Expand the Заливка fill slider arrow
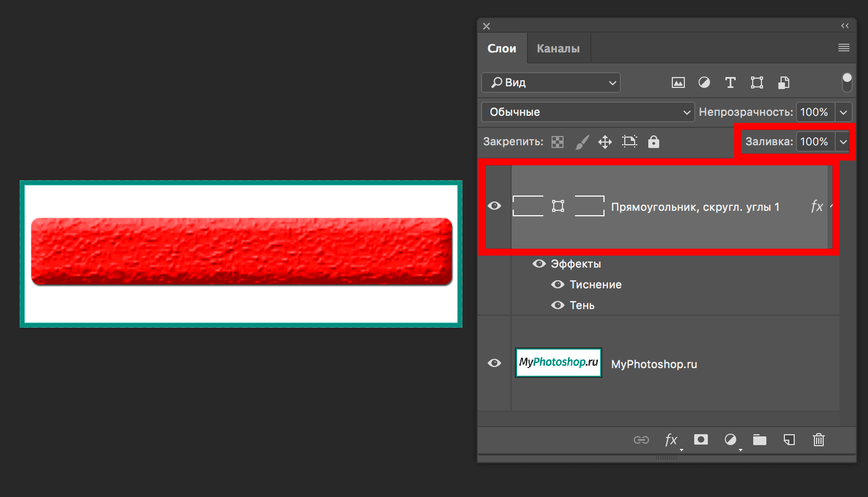Image resolution: width=868 pixels, height=497 pixels. [843, 142]
